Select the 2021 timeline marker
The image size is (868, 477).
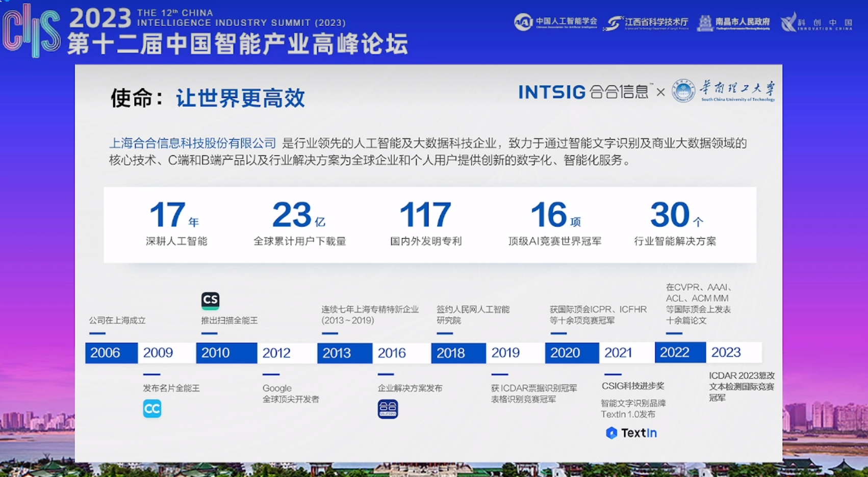(626, 353)
